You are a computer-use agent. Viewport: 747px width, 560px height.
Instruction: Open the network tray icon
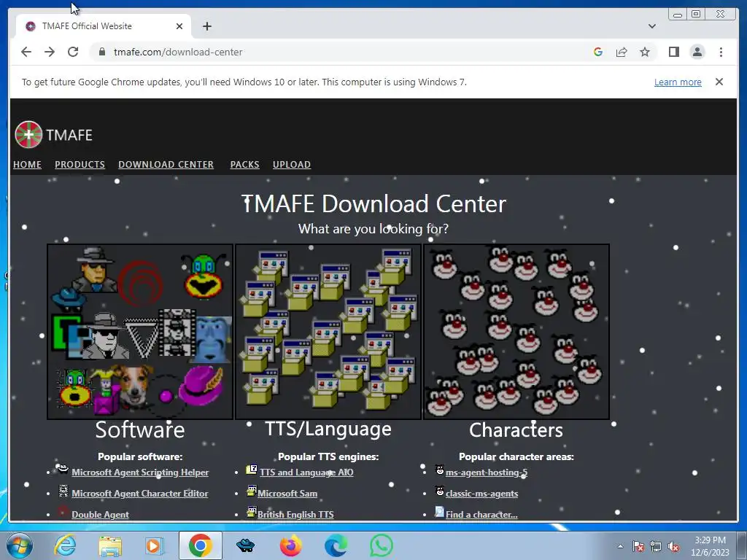[656, 547]
